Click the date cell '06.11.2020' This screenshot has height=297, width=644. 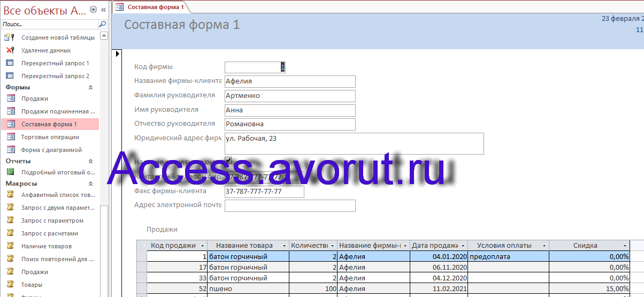pos(439,267)
